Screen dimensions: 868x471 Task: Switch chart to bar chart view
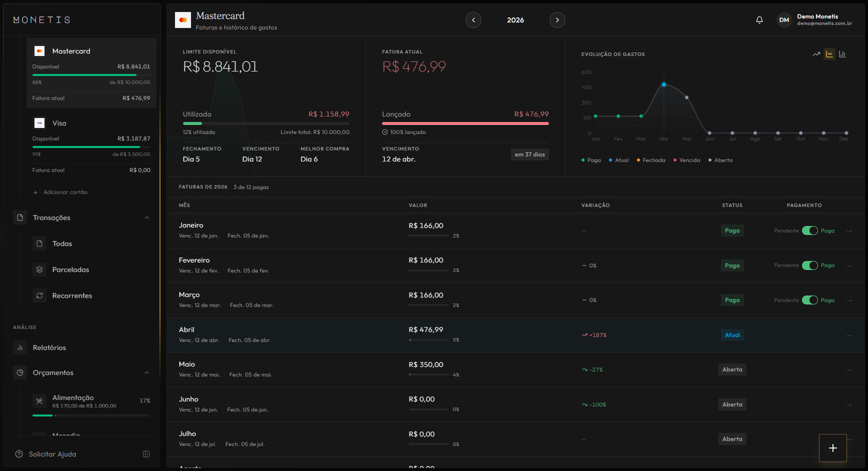click(x=842, y=54)
